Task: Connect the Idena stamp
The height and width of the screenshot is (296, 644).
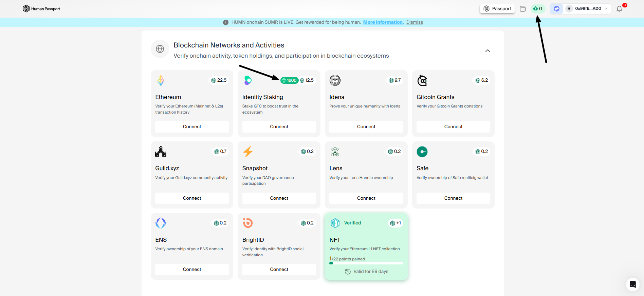Action: click(x=366, y=126)
